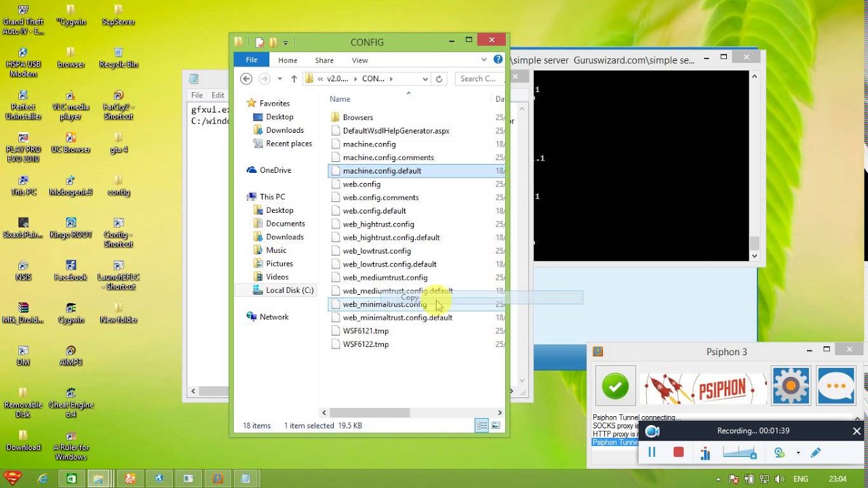Stop the screen recording
This screenshot has height=488, width=868.
click(678, 452)
